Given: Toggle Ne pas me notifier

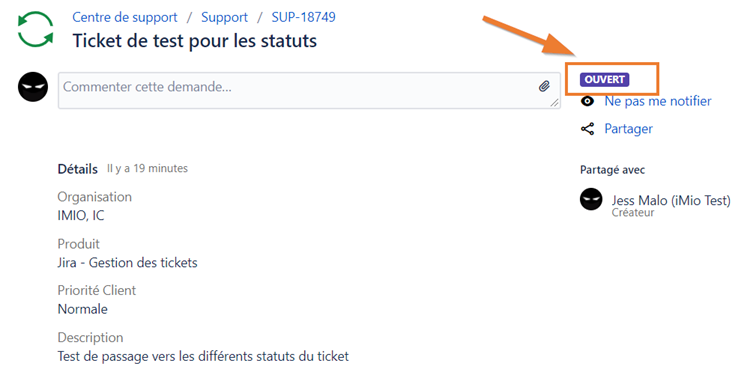Looking at the screenshot, I should (658, 101).
